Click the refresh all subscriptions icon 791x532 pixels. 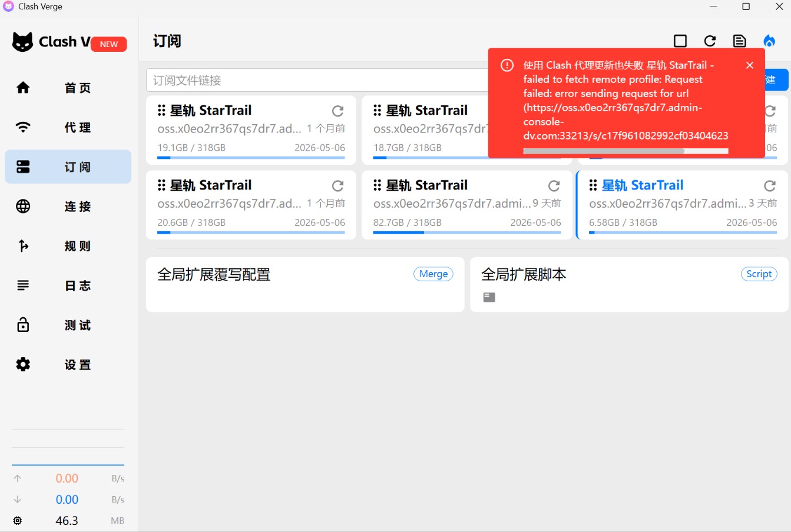click(x=710, y=41)
